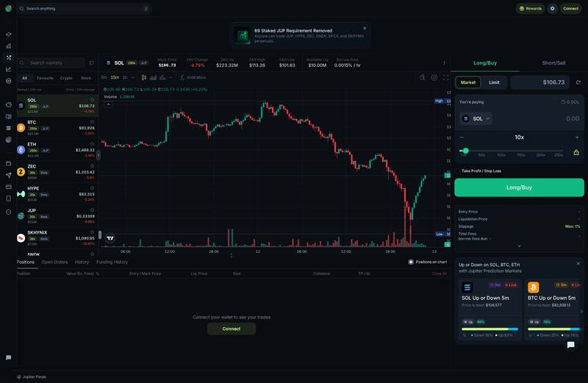
Task: Open settings gear in top bar
Action: pos(552,8)
